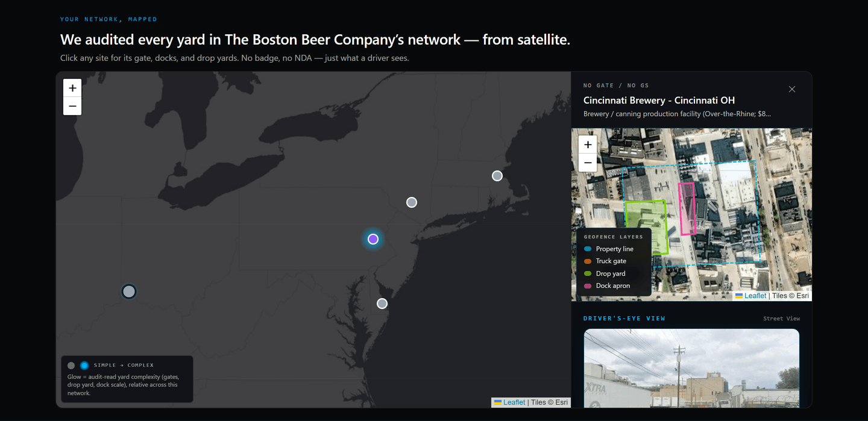Click Tiles © Esri on main map
This screenshot has width=868, height=421.
pos(549,402)
